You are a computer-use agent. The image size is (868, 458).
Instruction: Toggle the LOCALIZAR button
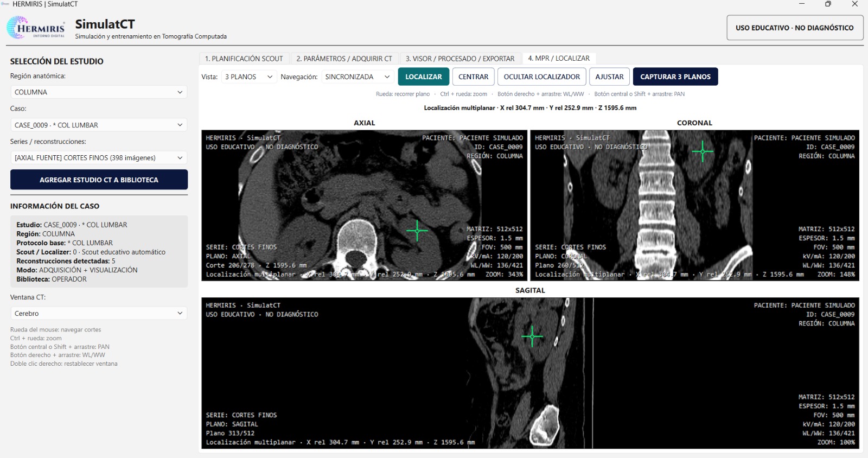pos(424,77)
